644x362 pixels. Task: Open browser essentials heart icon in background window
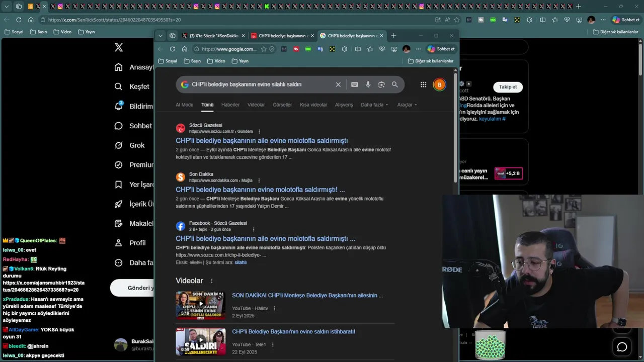coord(567,20)
